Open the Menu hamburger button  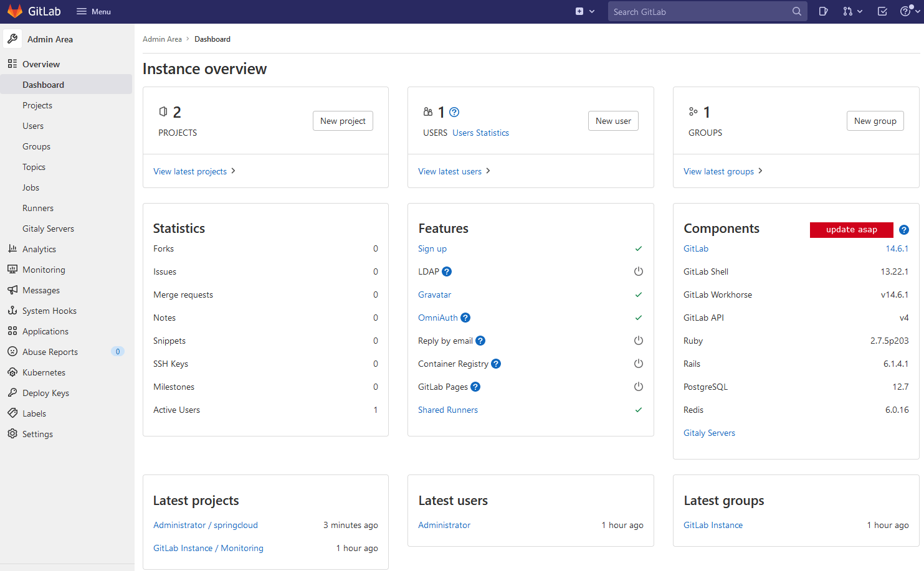tap(93, 12)
